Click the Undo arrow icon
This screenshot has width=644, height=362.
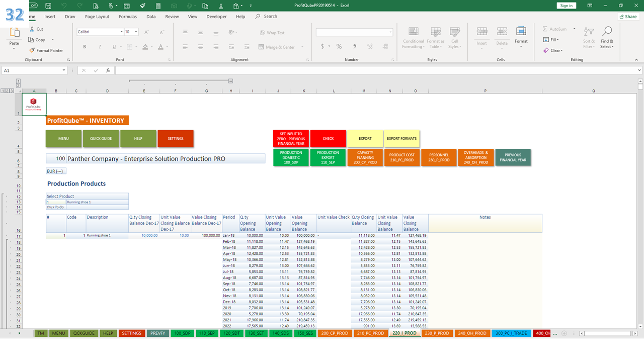[64, 6]
